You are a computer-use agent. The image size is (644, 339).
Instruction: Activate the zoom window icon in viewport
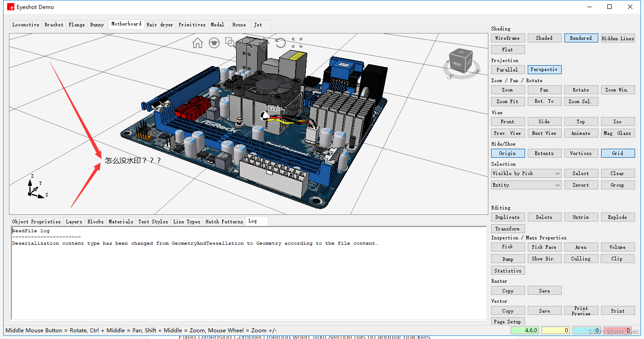point(231,43)
